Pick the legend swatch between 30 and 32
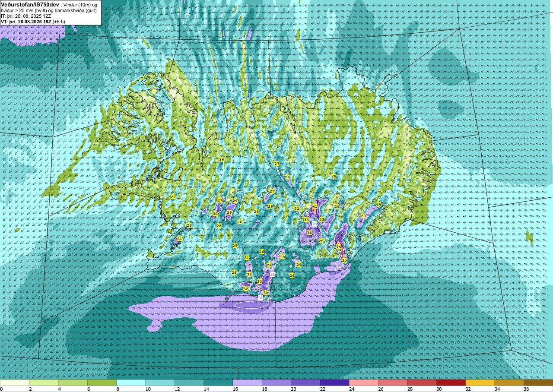This screenshot has height=392, width=553. tap(451, 383)
